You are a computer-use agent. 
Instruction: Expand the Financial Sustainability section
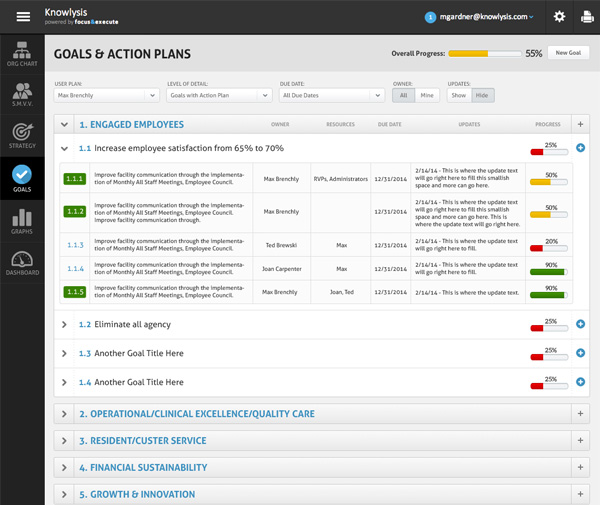coord(65,467)
